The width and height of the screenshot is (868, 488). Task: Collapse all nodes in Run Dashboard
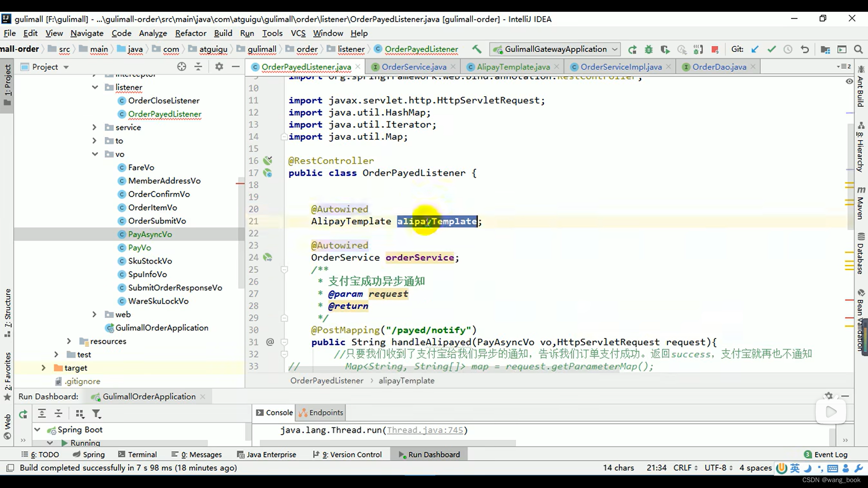click(58, 413)
